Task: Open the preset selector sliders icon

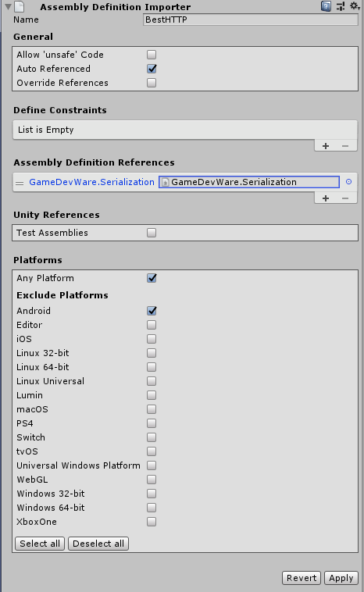Action: pyautogui.click(x=341, y=6)
